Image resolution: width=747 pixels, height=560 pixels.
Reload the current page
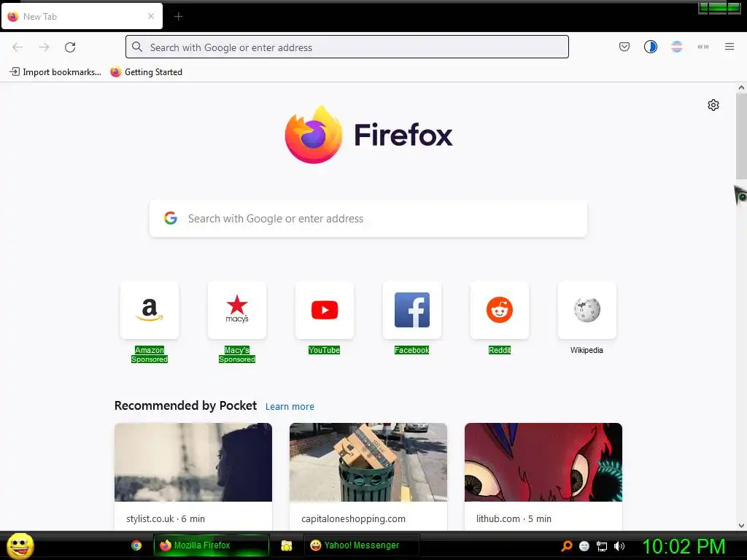click(71, 47)
